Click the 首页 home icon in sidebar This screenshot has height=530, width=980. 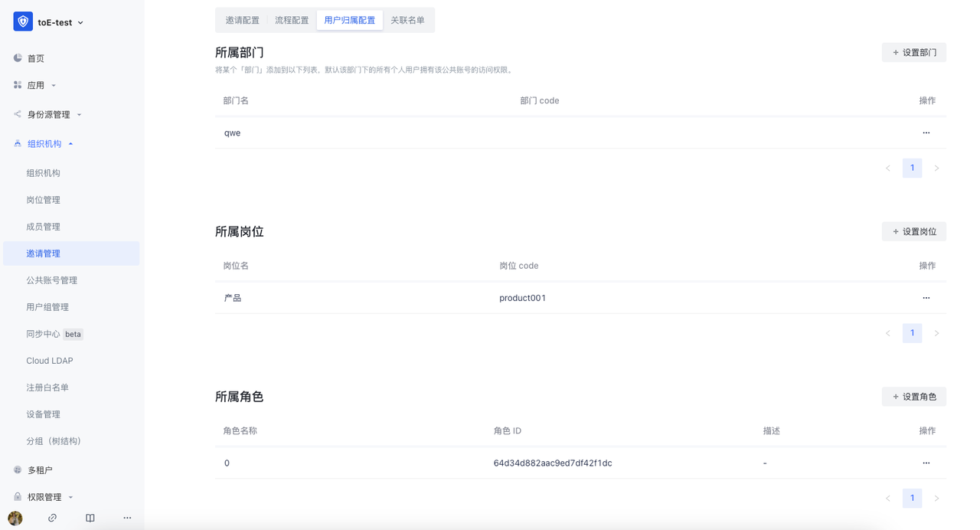pyautogui.click(x=17, y=57)
